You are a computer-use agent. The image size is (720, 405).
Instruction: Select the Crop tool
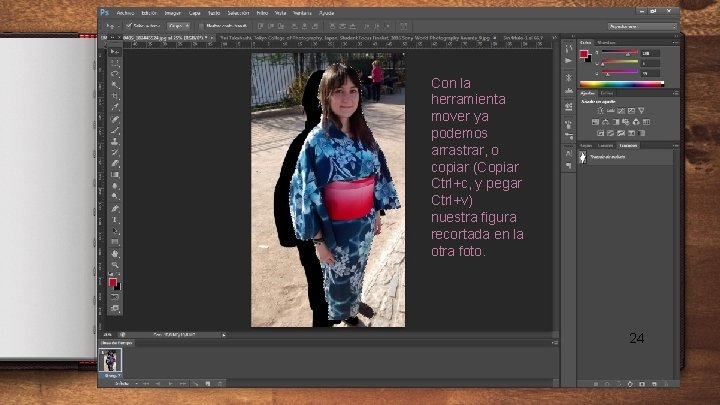coord(114,96)
